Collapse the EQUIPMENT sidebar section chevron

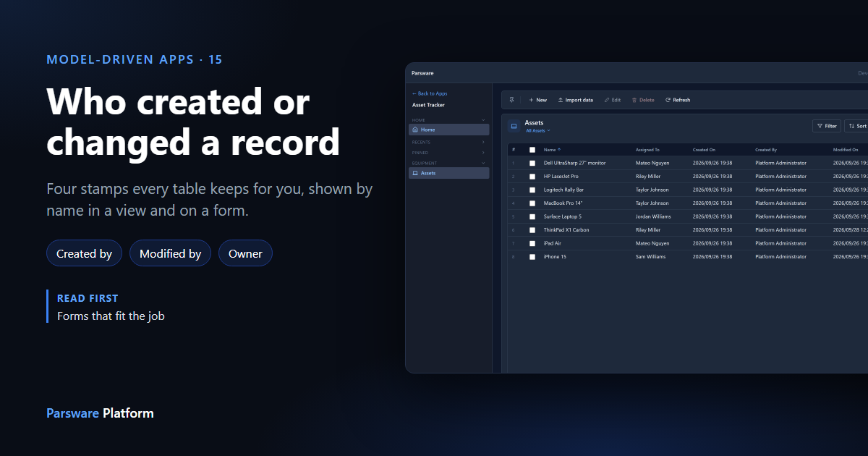pos(483,163)
